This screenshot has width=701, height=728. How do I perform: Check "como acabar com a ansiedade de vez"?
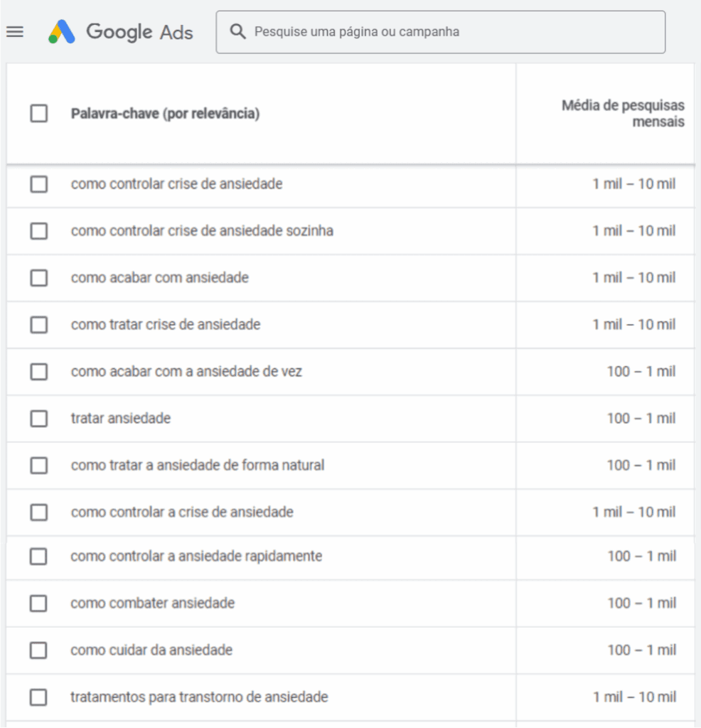pos(39,372)
